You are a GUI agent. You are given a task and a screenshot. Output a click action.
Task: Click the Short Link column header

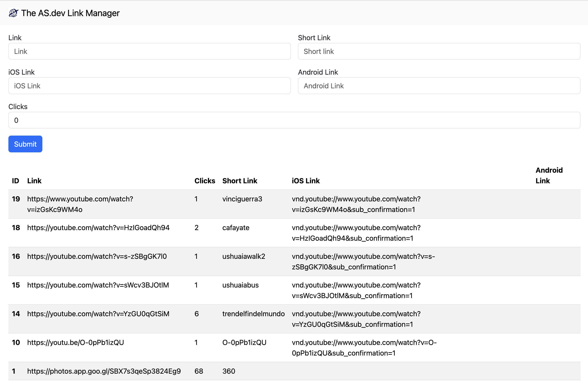pos(239,181)
